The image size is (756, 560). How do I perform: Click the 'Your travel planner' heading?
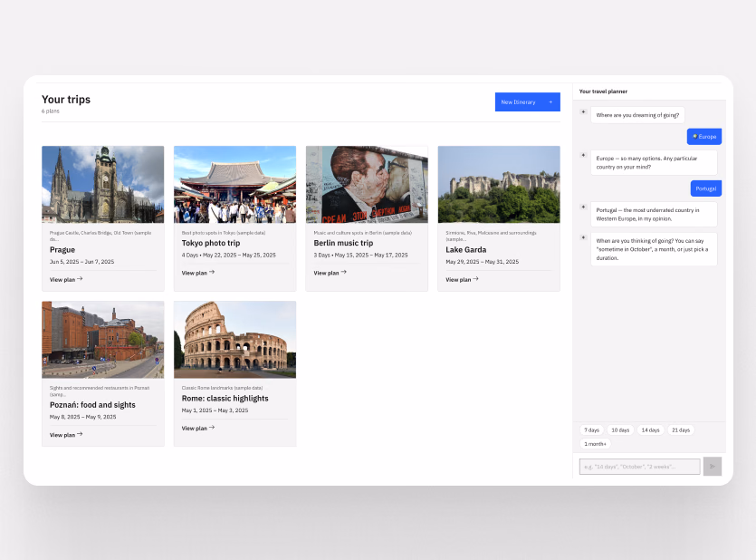point(603,92)
